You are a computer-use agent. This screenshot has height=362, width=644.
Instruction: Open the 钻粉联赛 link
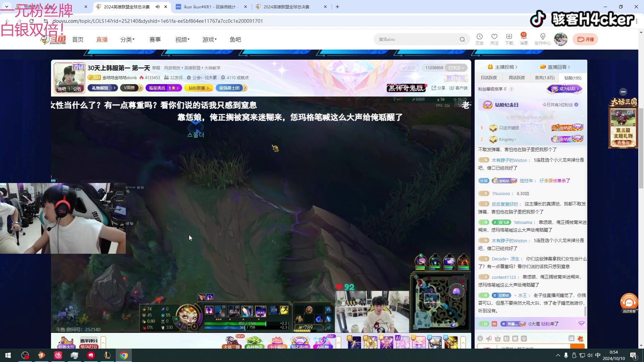(199, 88)
